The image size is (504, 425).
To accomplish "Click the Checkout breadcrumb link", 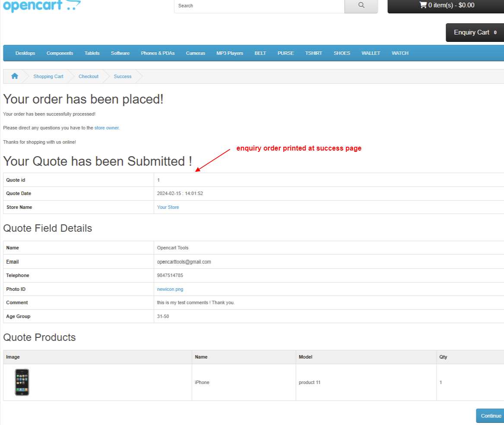I will [x=88, y=76].
